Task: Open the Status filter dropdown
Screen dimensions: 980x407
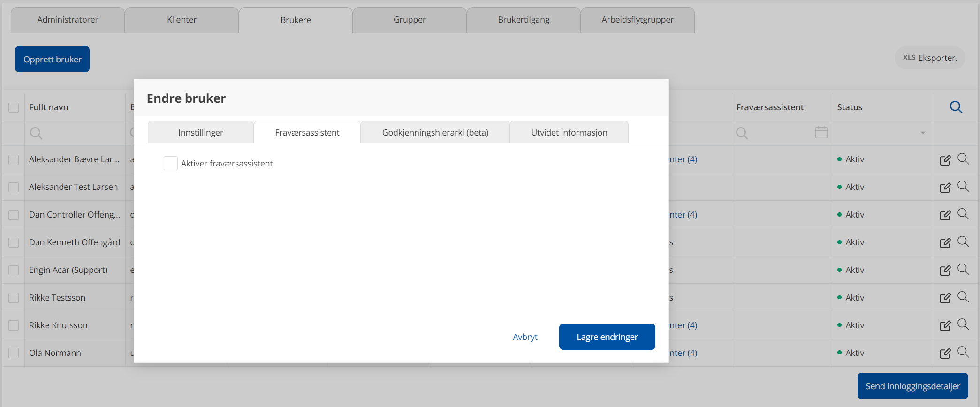Action: [x=922, y=133]
